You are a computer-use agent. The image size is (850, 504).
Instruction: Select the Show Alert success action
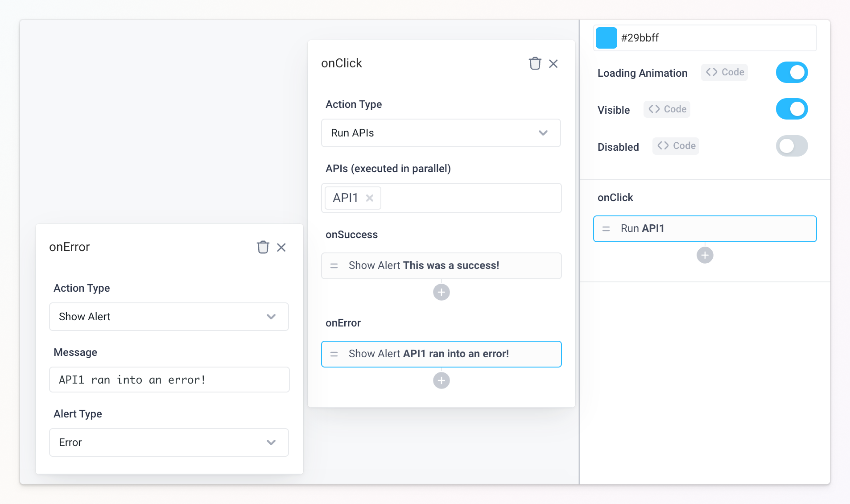[x=441, y=265]
